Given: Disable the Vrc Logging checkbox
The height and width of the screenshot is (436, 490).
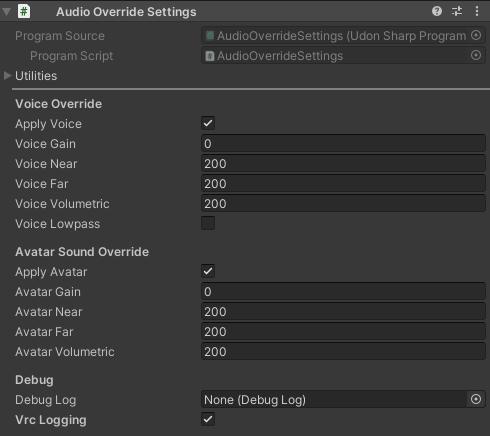Looking at the screenshot, I should click(208, 419).
